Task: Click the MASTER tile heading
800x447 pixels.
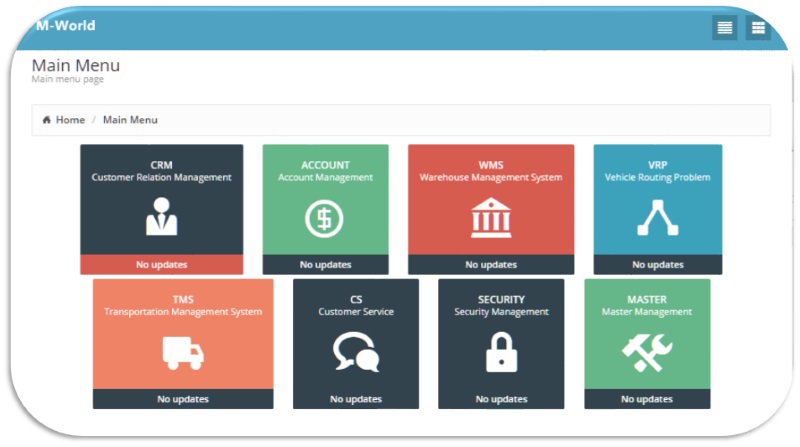Action: [647, 300]
